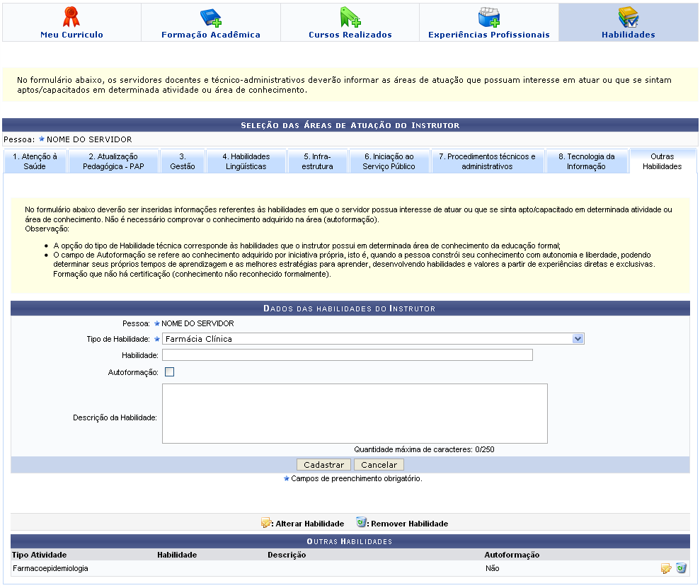
Task: Select the Habilidades menu label
Action: pyautogui.click(x=628, y=35)
